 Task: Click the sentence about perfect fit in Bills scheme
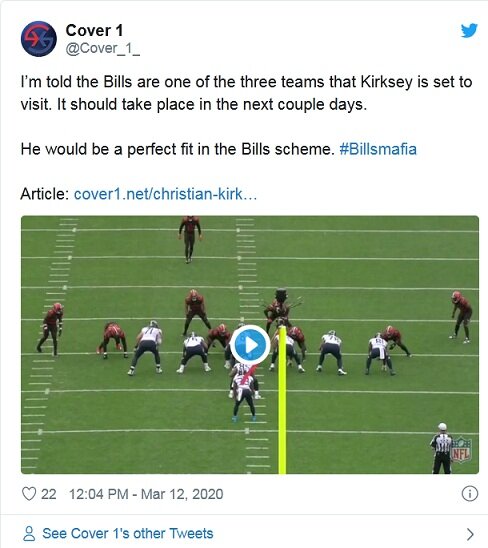click(x=178, y=149)
